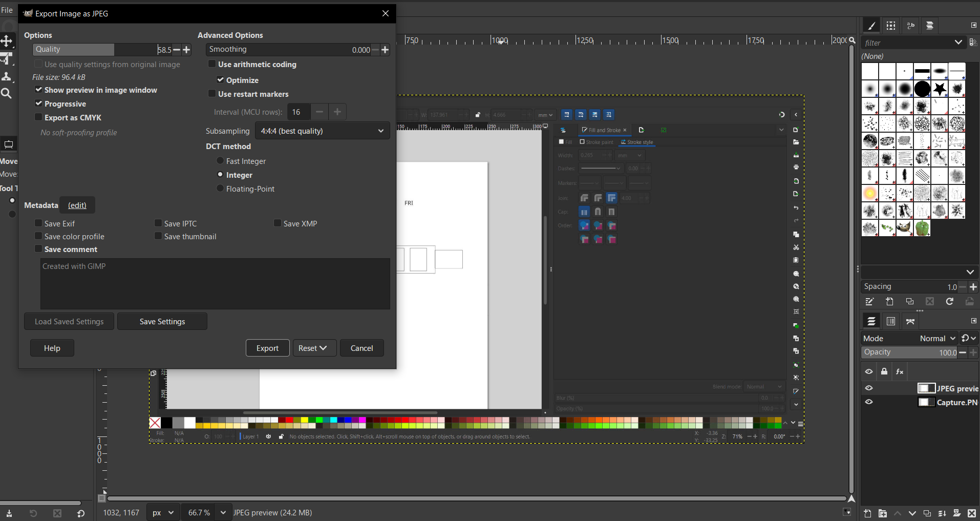
Task: Click the Export button
Action: click(267, 348)
